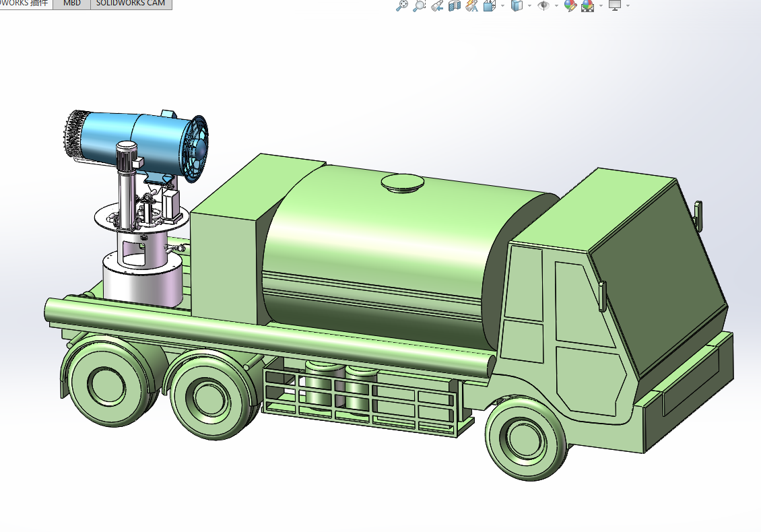
Task: Select the cylinders under the tank
Action: click(x=341, y=386)
